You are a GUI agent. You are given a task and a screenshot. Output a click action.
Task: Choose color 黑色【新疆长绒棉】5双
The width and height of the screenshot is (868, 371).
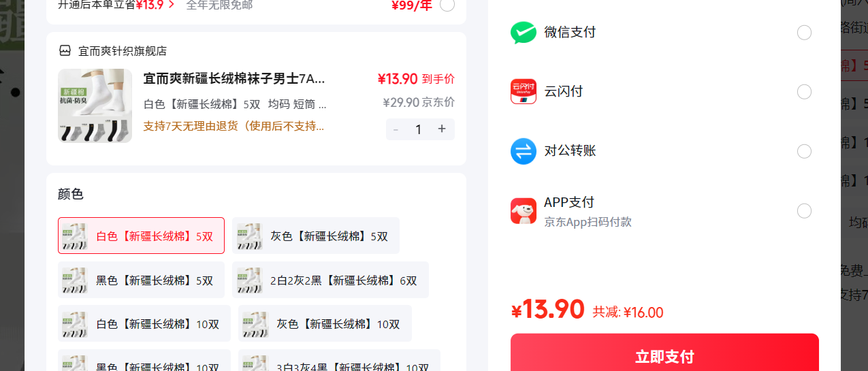click(141, 280)
